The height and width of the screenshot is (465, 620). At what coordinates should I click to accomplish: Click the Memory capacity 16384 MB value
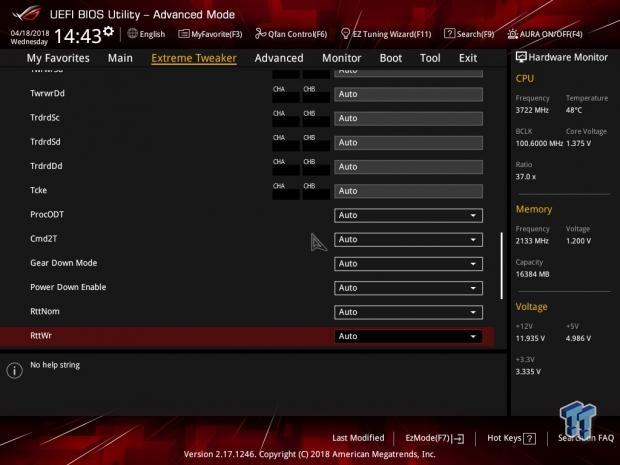532,274
